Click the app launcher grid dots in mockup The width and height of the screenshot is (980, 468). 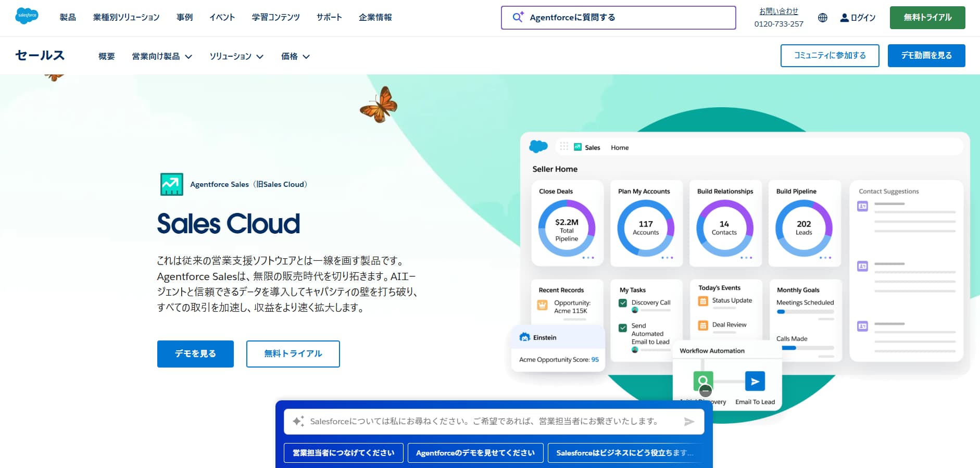(564, 147)
